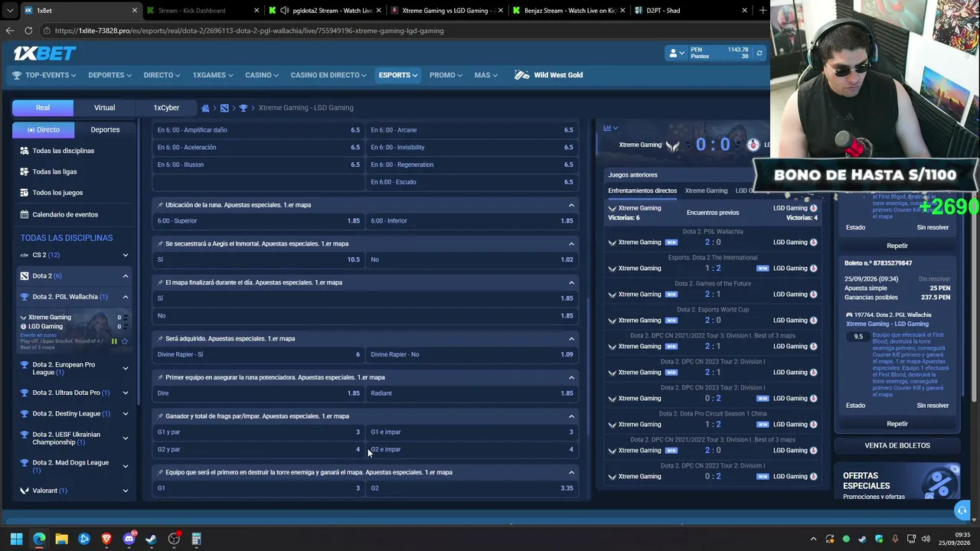Switch to Real mode
This screenshot has width=980, height=551.
[43, 108]
